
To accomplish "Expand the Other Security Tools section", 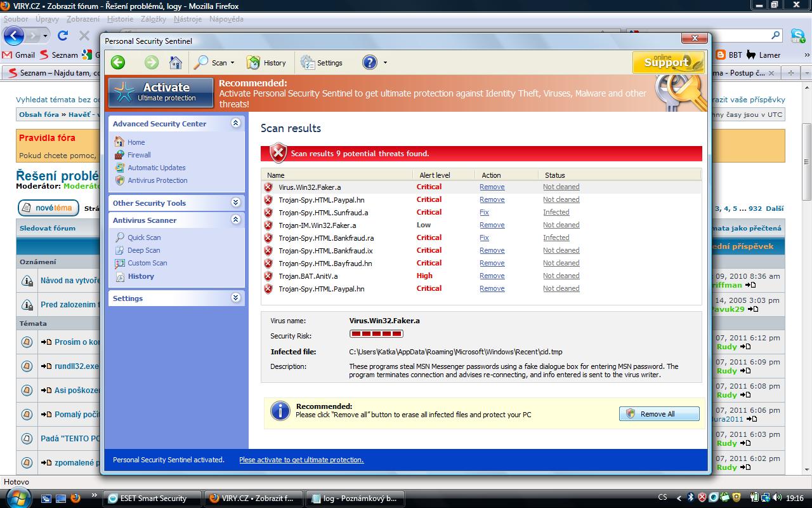I will (235, 203).
